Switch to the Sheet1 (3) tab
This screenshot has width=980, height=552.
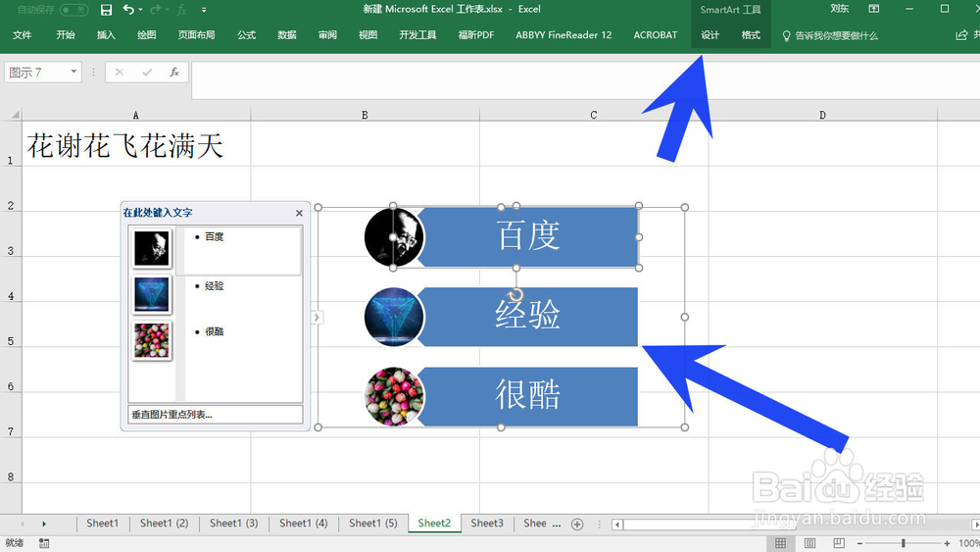point(234,524)
